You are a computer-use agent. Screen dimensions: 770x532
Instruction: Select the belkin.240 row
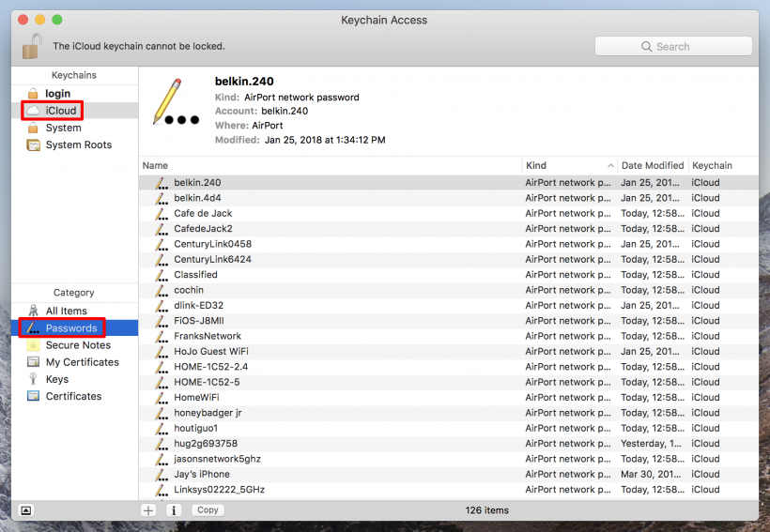448,183
